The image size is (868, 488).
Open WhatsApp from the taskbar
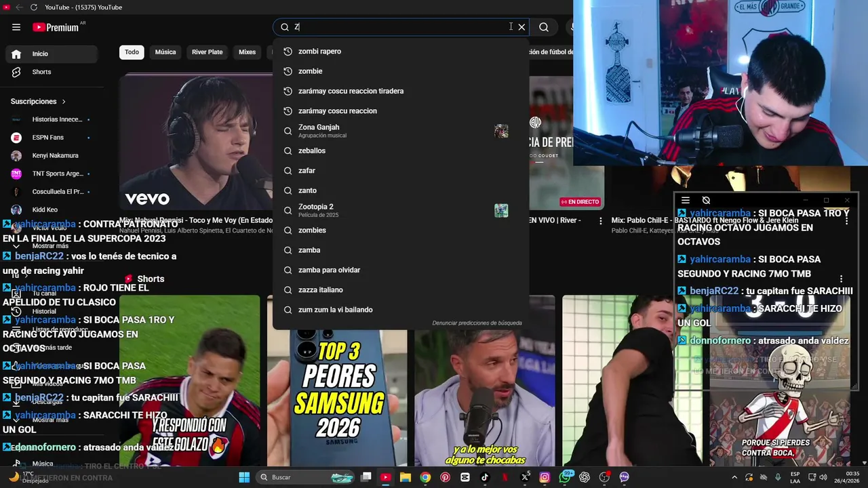coord(565,477)
